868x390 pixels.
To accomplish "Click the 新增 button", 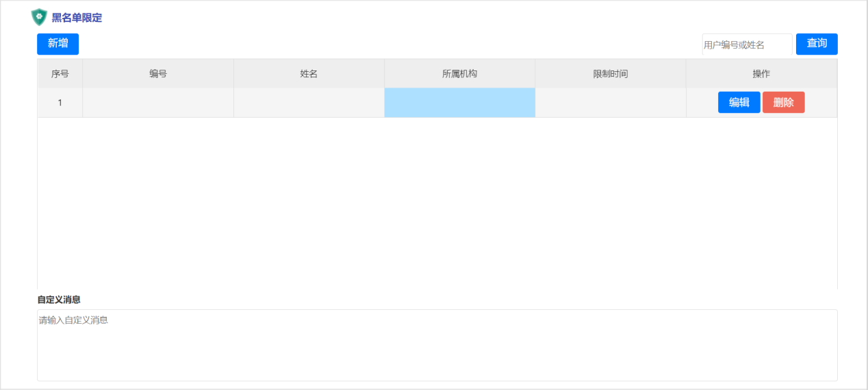I will 58,44.
